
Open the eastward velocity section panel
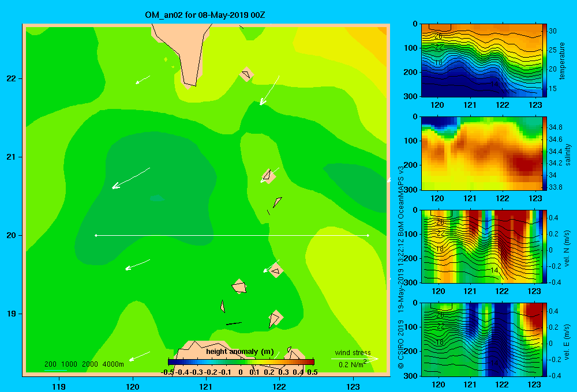click(x=482, y=340)
